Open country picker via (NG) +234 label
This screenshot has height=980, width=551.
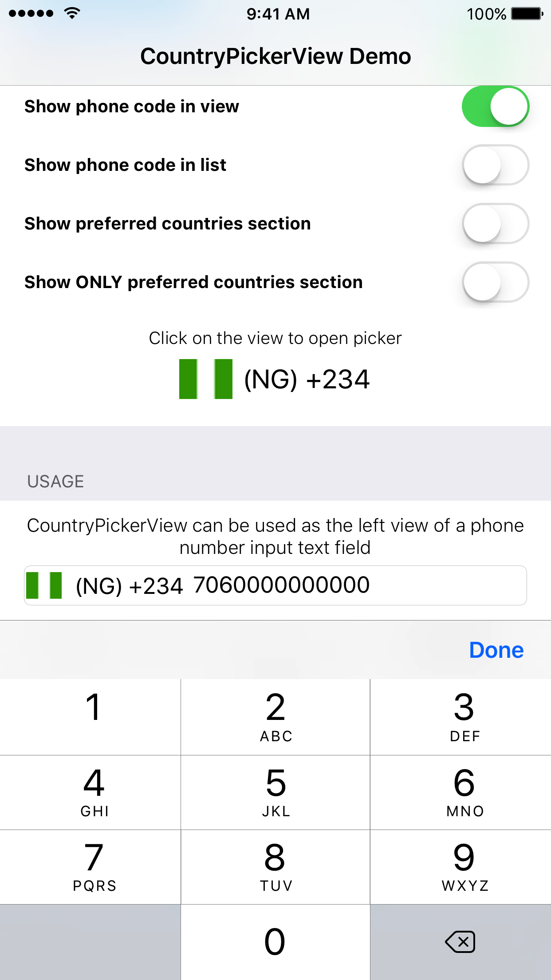click(307, 379)
